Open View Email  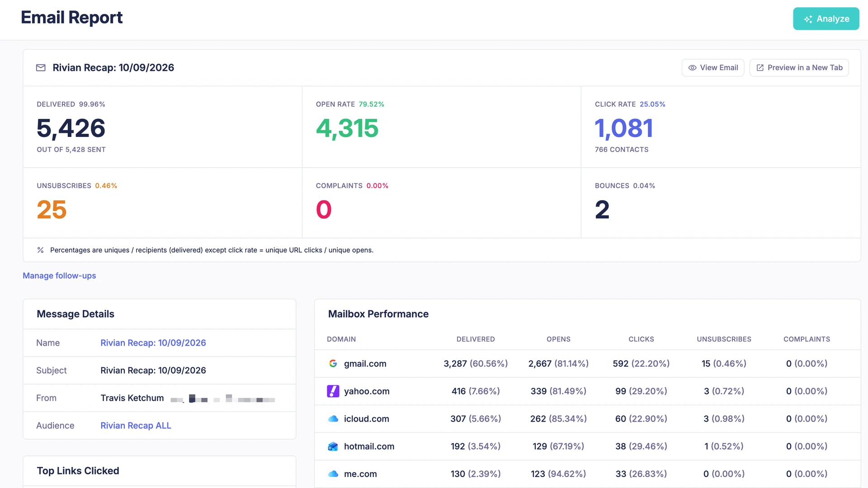click(713, 67)
